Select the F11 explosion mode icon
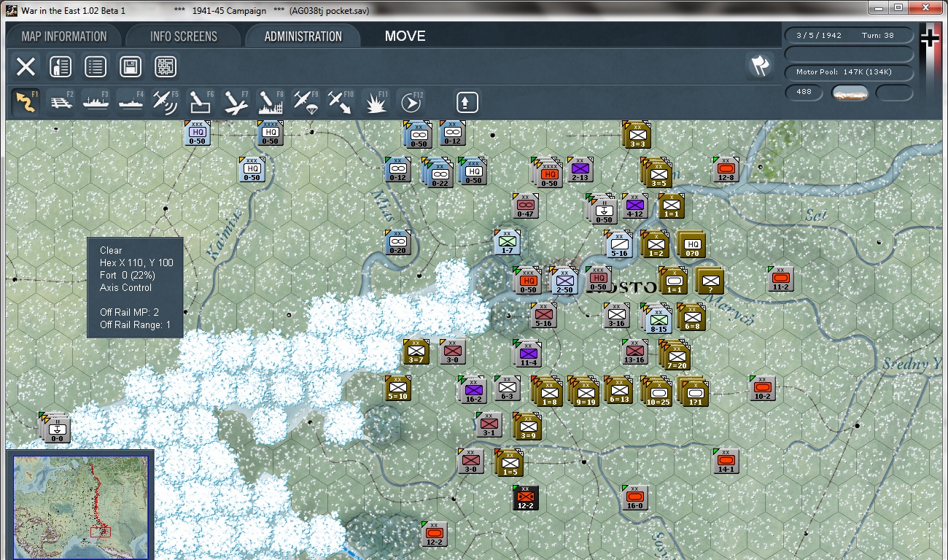948x560 pixels. [376, 102]
